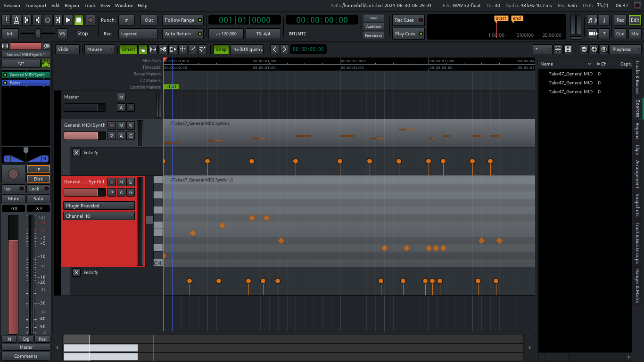This screenshot has height=362, width=644.
Task: Click the zoom out minus icon
Action: (x=584, y=49)
